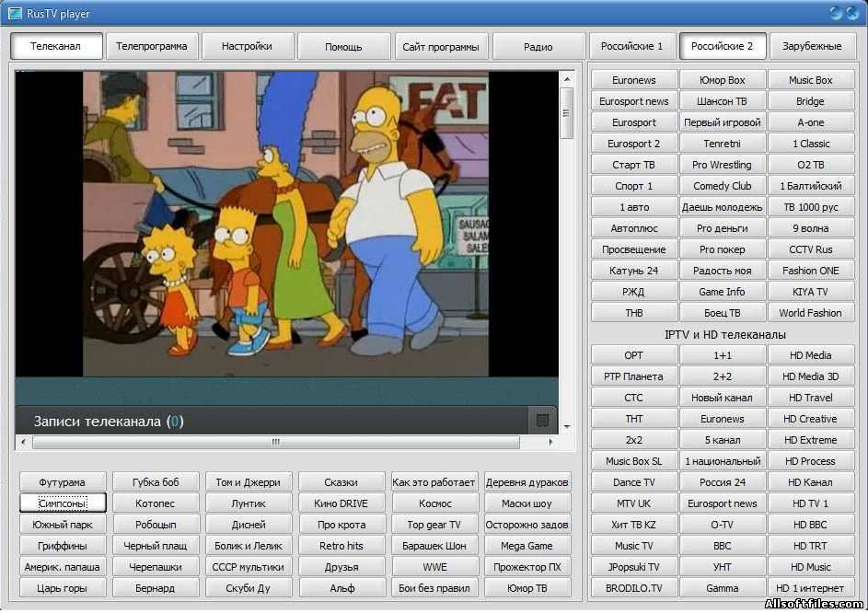The image size is (868, 613).
Task: Open the Маски шоу channel
Action: (x=527, y=503)
